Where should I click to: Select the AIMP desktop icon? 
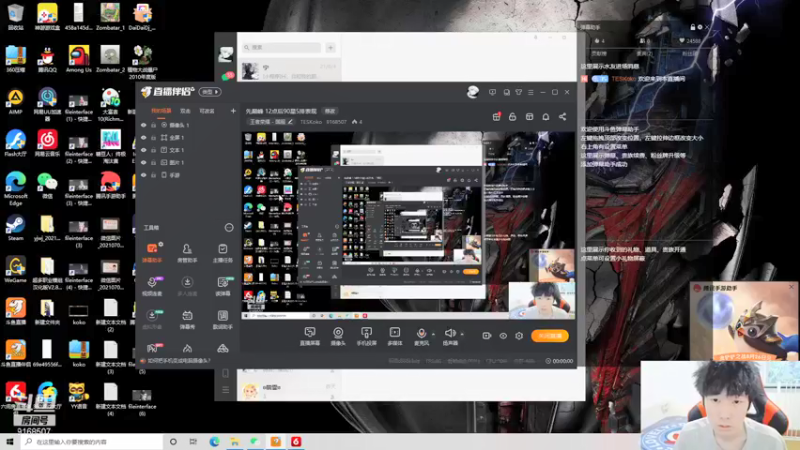tap(15, 101)
